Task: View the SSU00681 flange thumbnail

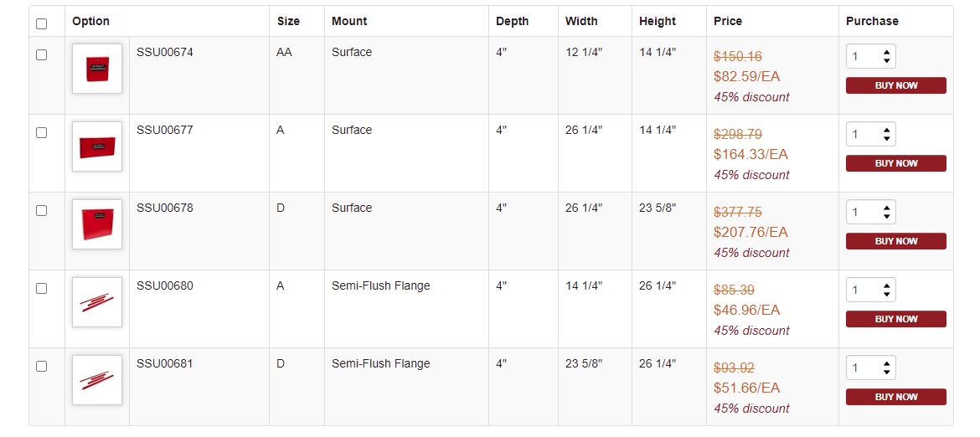Action: tap(97, 380)
